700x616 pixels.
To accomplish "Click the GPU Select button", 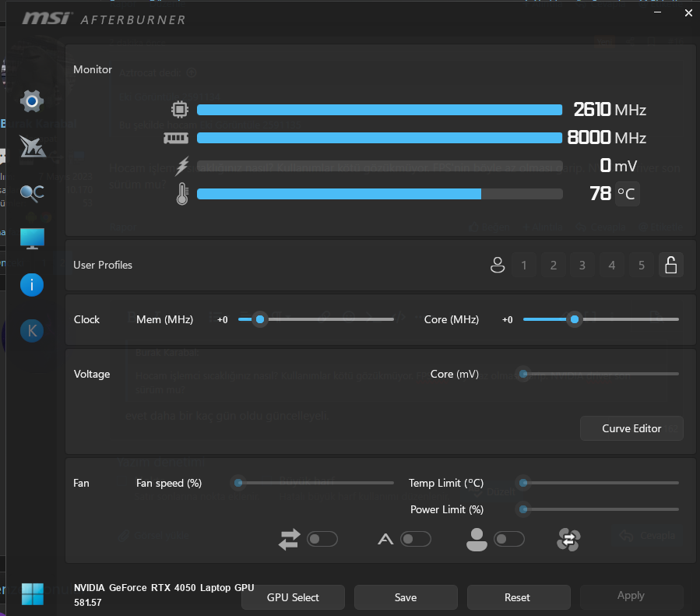I will (293, 597).
